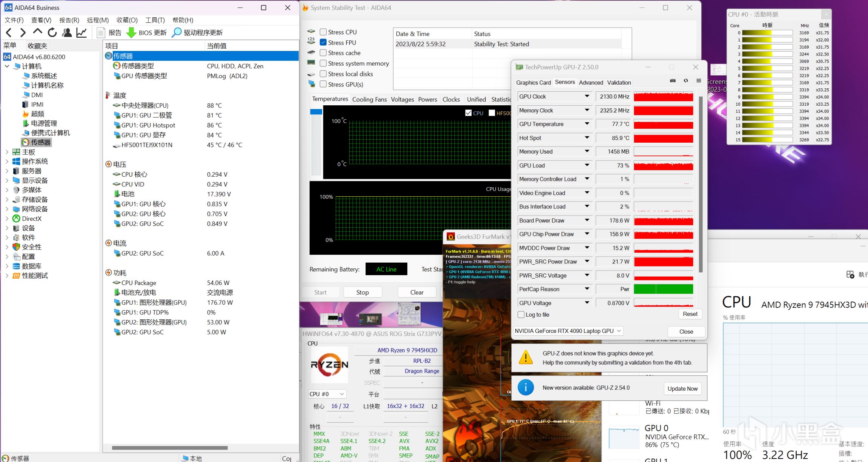Open the GPU Clock sensor dropdown arrow

pyautogui.click(x=587, y=96)
